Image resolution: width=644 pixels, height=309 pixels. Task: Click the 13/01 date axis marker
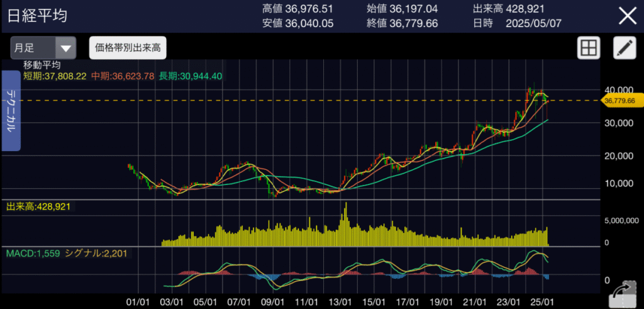tap(340, 301)
